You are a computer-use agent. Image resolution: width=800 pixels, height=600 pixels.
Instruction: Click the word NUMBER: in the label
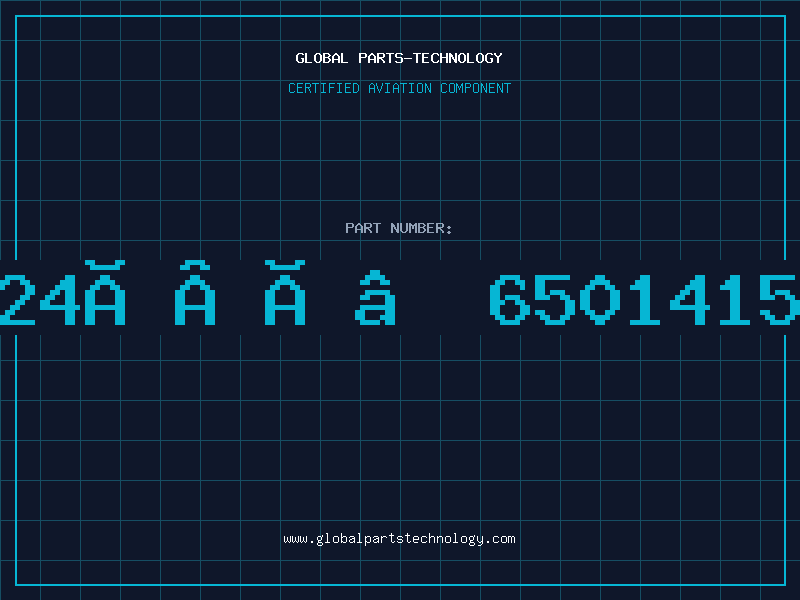click(x=421, y=228)
